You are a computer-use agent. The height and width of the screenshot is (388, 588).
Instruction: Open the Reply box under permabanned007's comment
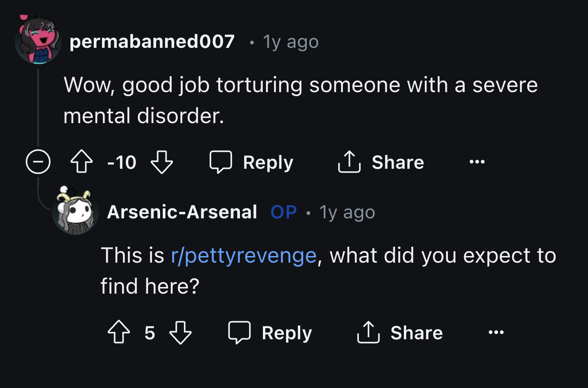pos(251,162)
